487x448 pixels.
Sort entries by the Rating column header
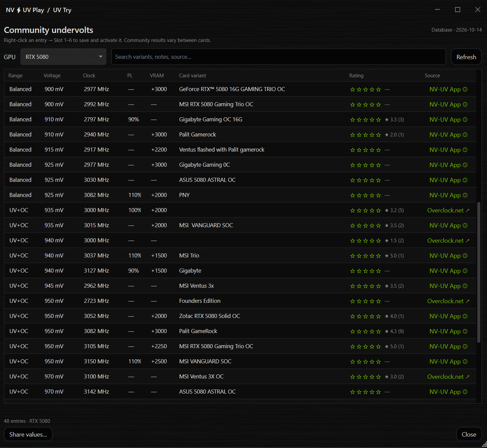(x=356, y=76)
